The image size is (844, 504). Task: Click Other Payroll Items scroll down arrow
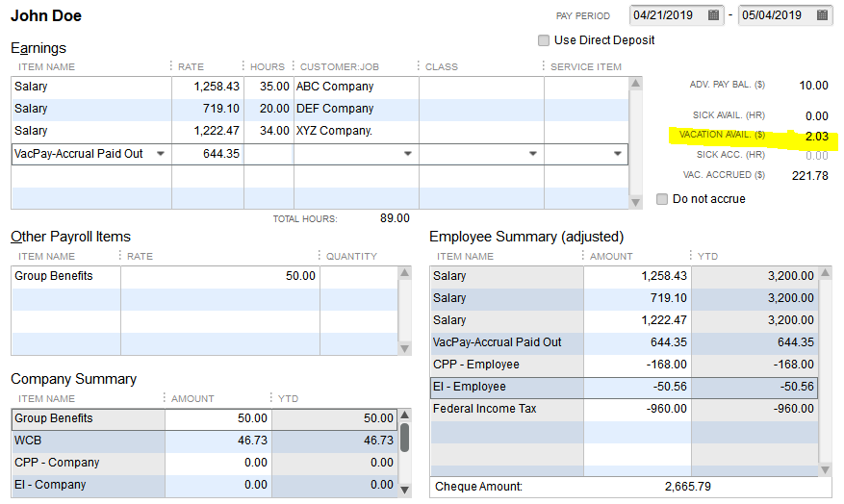404,348
